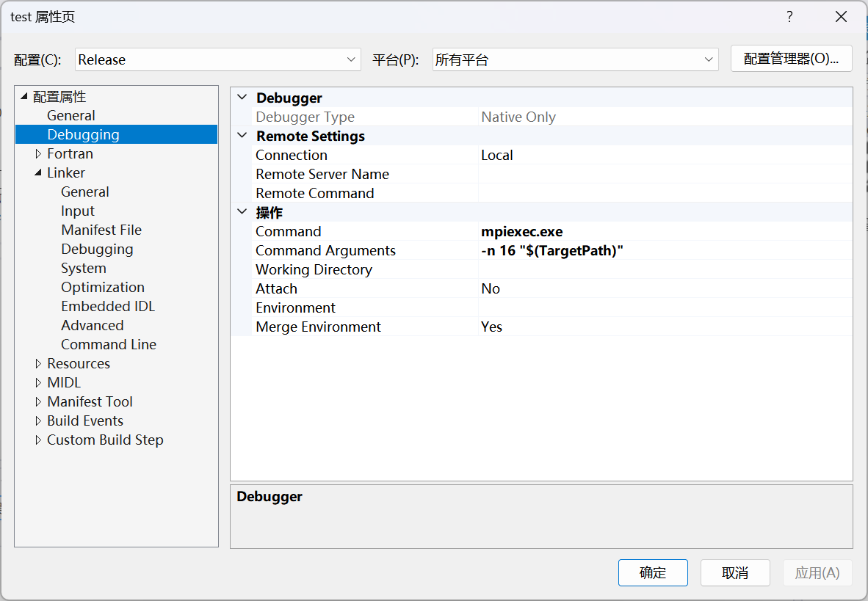Image resolution: width=868 pixels, height=601 pixels.
Task: Open the help icon in the title bar
Action: [789, 16]
